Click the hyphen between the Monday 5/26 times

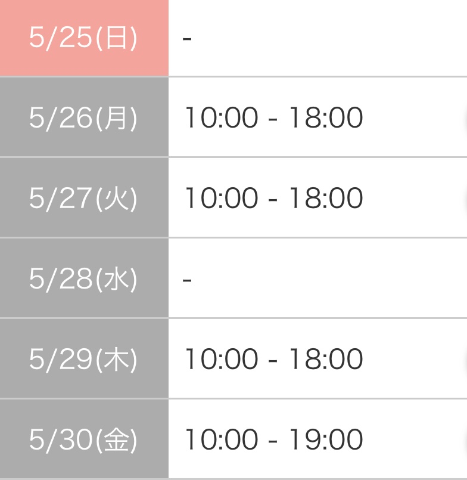273,120
